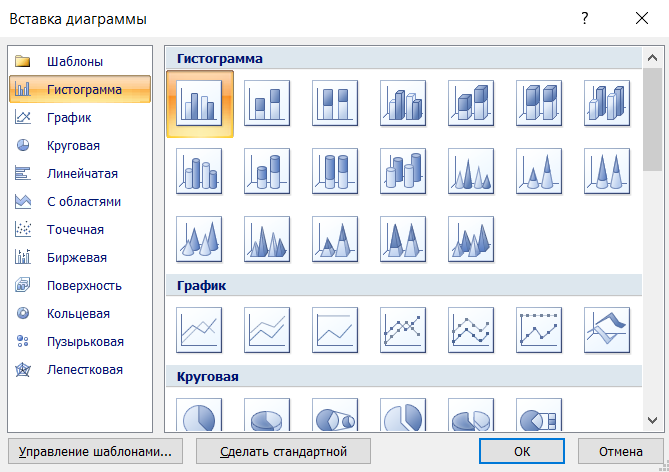Choose the clustered pyramid chart
Screen dimensions: 669x472
(267, 239)
